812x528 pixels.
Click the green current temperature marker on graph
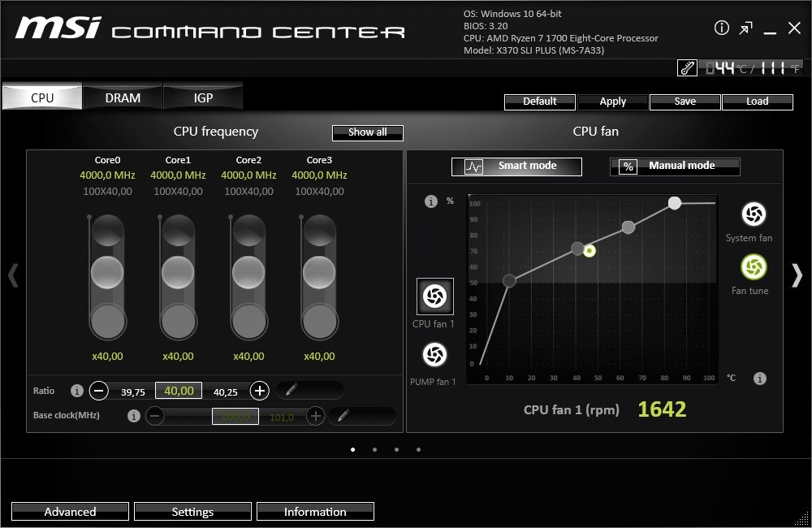590,251
